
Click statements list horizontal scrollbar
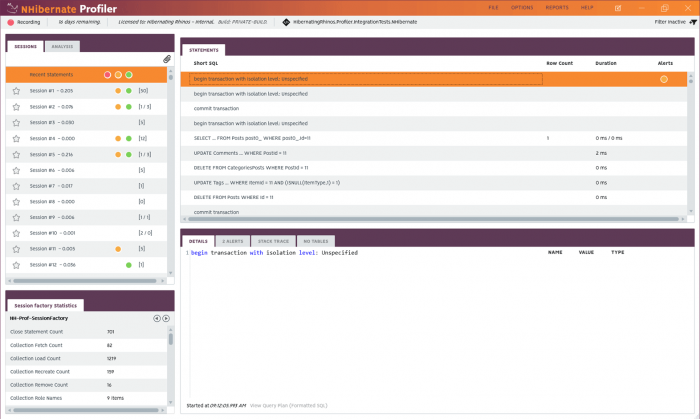pyautogui.click(x=433, y=219)
